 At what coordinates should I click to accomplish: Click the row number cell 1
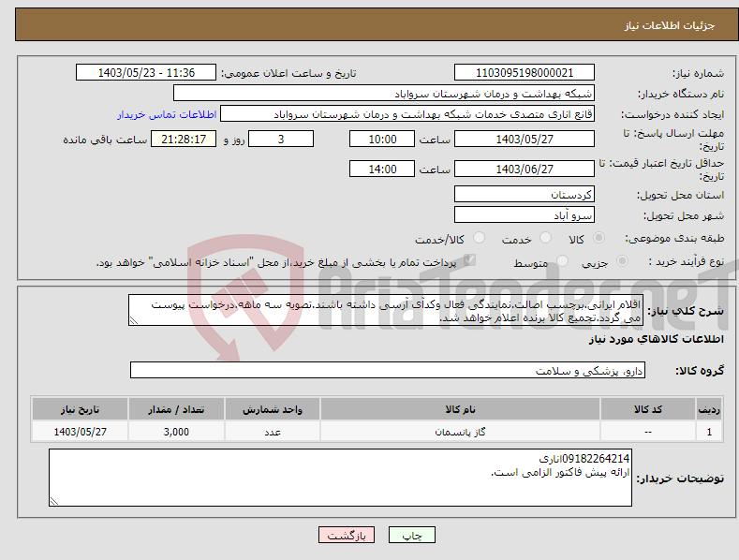(709, 432)
